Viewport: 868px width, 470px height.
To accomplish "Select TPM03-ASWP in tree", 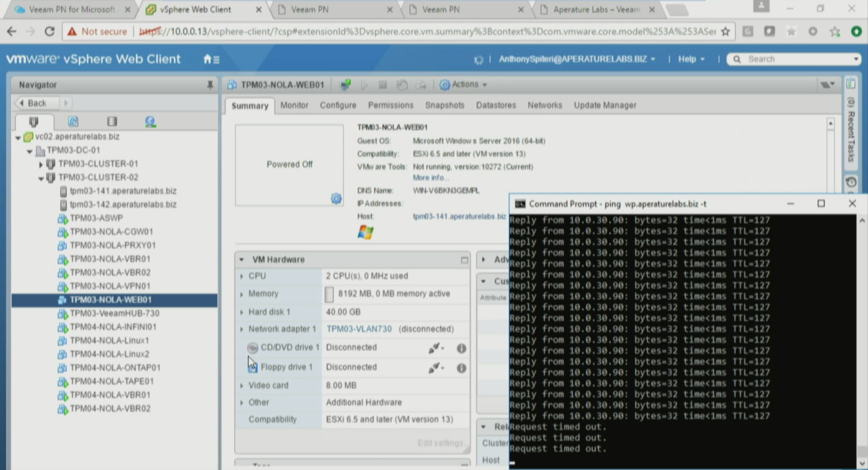I will [x=96, y=218].
